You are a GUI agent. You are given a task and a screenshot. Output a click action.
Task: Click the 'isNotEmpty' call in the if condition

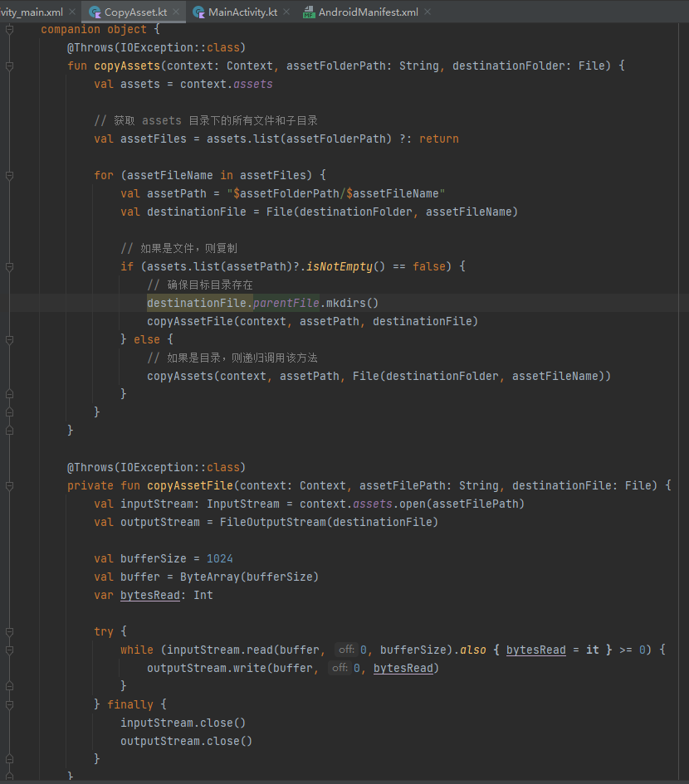pos(340,266)
